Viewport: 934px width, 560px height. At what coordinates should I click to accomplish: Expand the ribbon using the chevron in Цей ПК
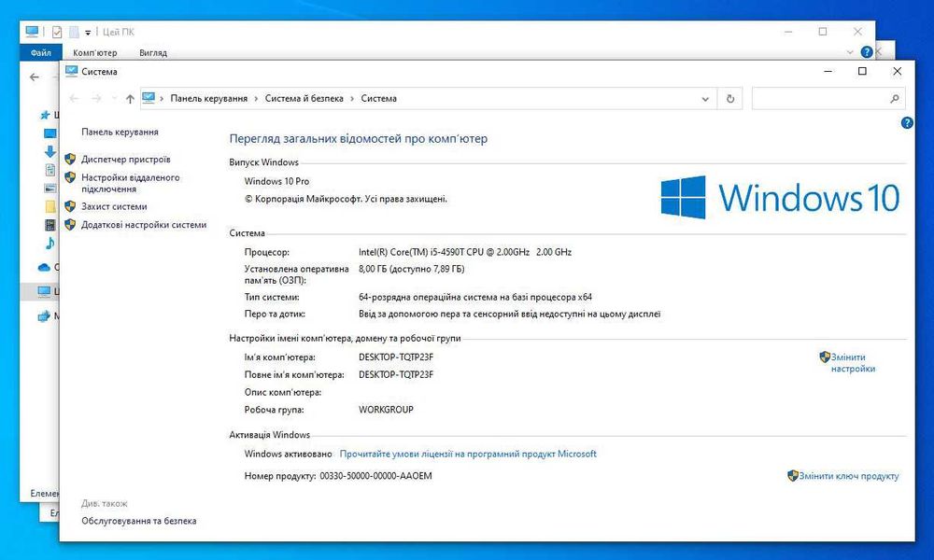(x=850, y=52)
